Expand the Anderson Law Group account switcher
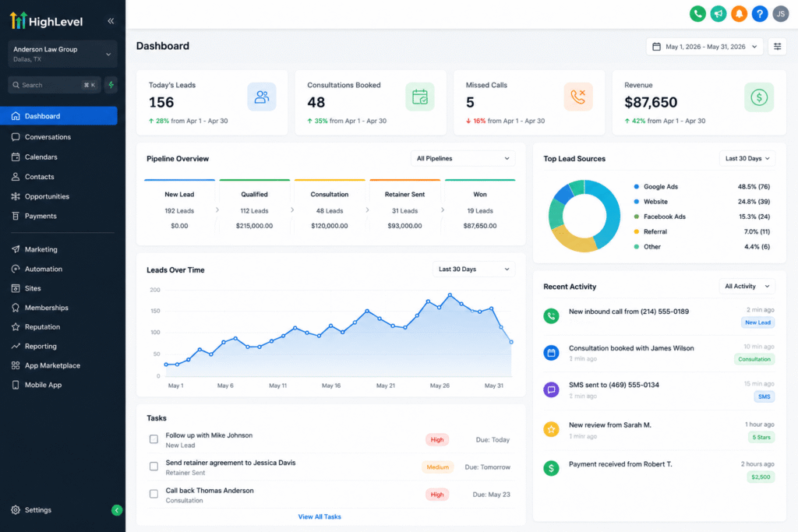The width and height of the screenshot is (798, 532). tap(62, 54)
